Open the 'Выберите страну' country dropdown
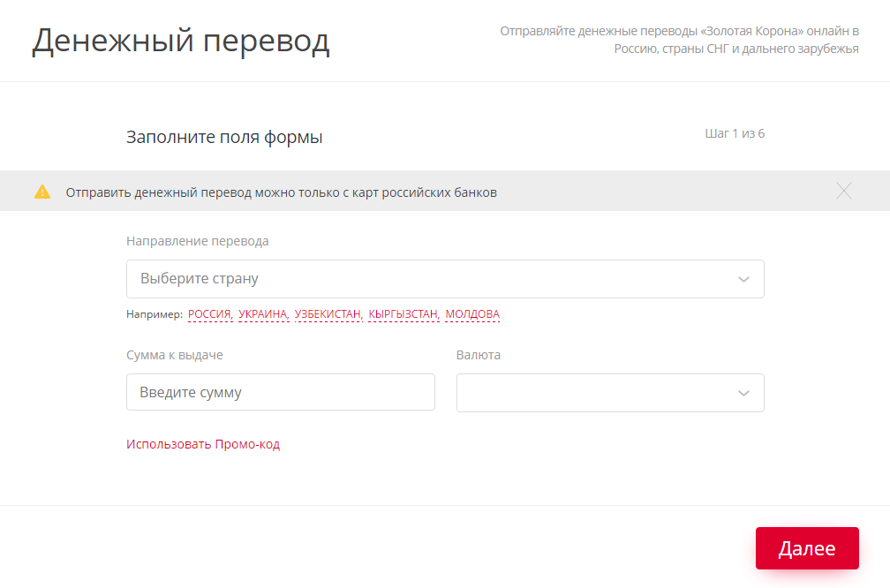Screen dimensions: 890x588 pyautogui.click(x=445, y=279)
